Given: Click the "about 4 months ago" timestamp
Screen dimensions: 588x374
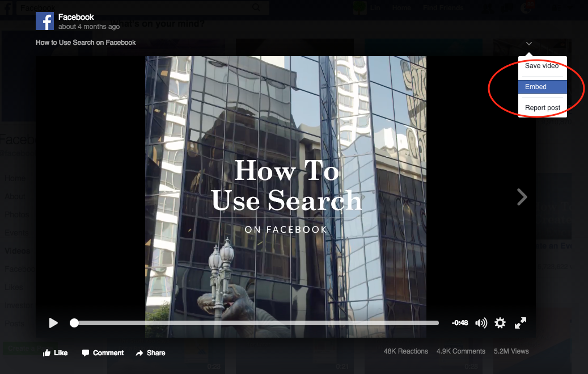Looking at the screenshot, I should tap(88, 27).
